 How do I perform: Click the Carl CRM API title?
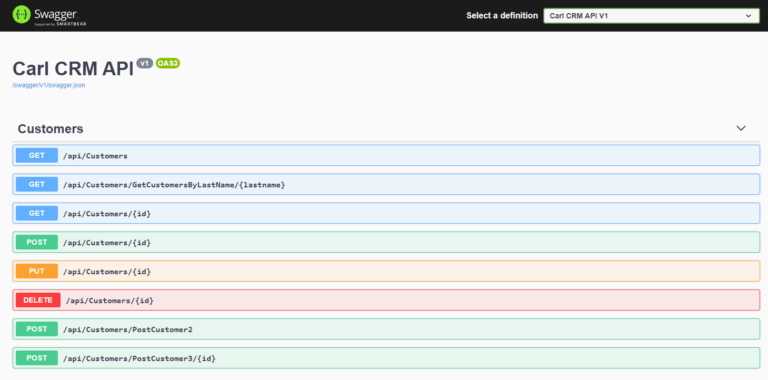coord(73,69)
